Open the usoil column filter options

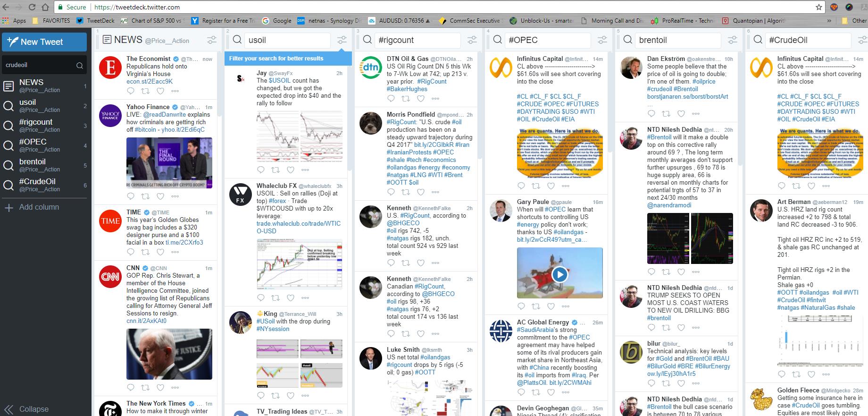[342, 40]
